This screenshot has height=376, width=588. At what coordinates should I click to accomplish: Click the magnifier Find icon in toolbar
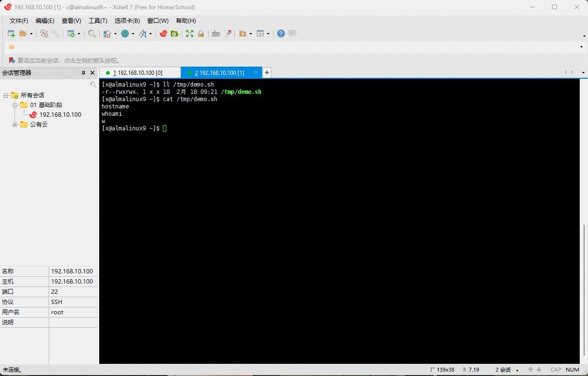[x=92, y=34]
